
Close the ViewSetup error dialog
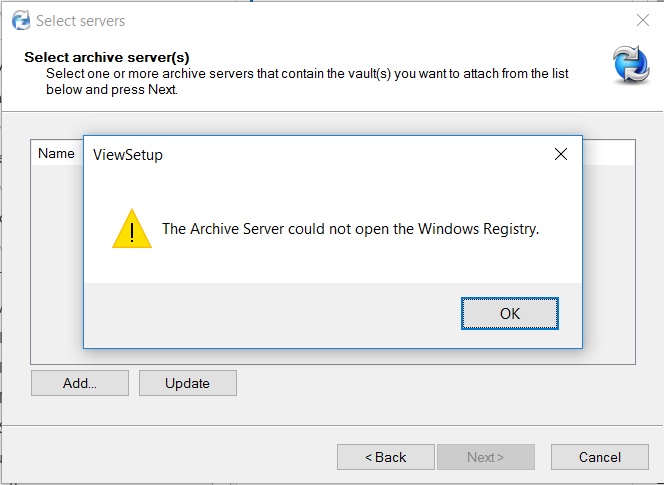click(561, 154)
